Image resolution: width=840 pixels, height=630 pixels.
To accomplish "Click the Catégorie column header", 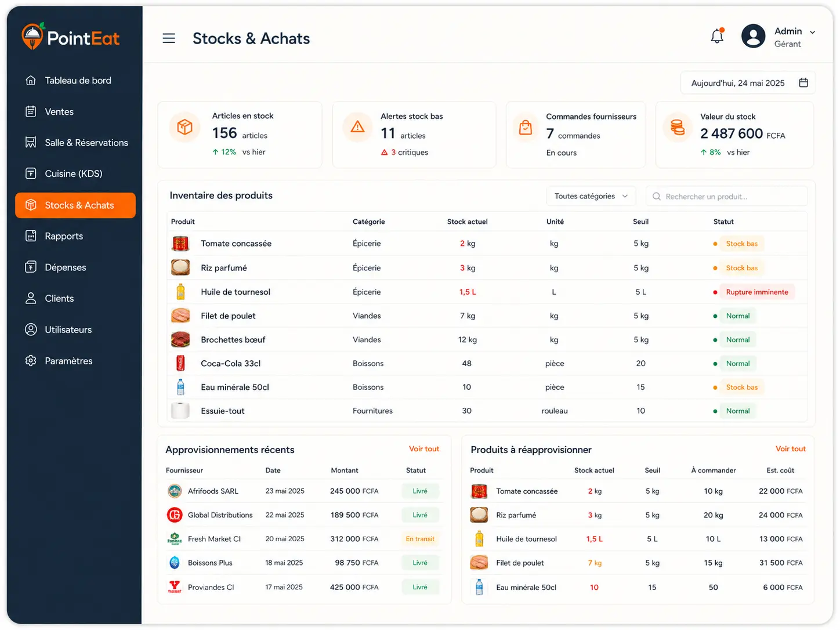I will click(368, 222).
